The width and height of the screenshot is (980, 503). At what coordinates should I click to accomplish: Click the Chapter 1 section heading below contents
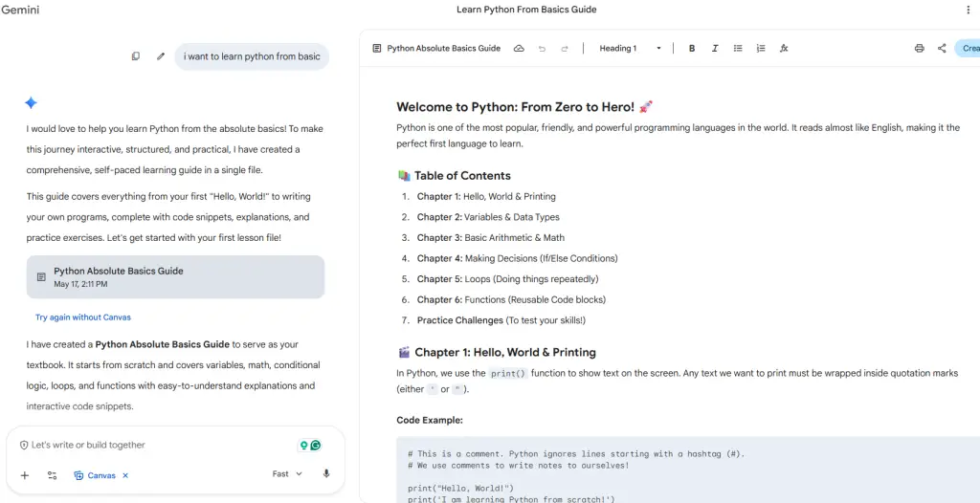pos(497,353)
